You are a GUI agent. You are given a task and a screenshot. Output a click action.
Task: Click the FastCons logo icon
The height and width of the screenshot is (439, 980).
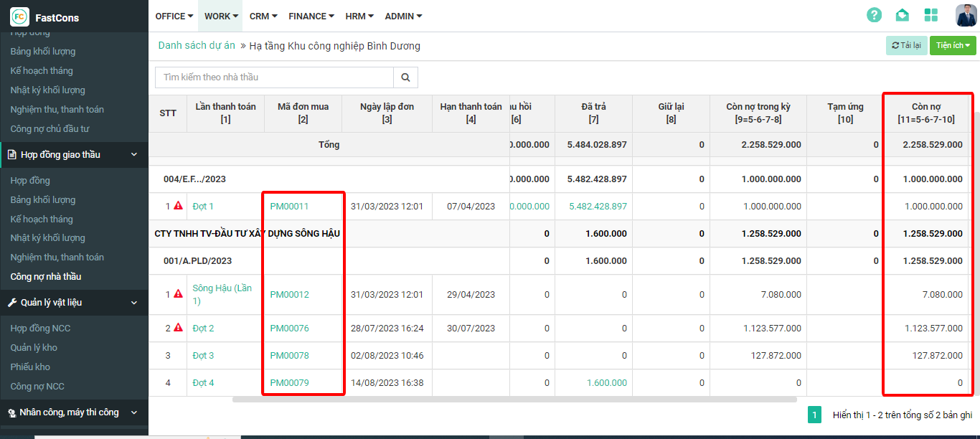point(19,16)
